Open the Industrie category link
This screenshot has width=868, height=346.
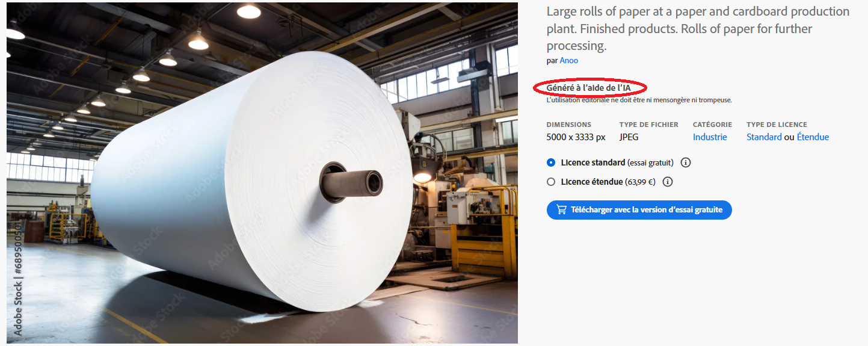coord(710,137)
